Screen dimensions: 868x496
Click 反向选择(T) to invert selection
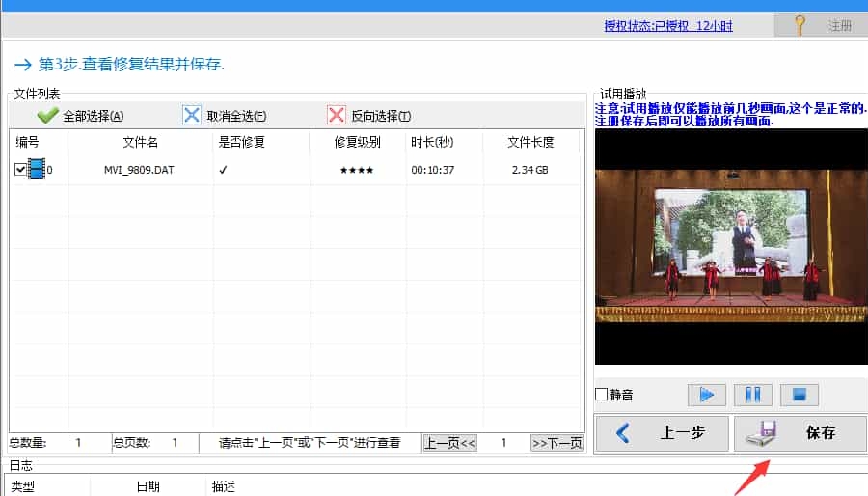(369, 116)
